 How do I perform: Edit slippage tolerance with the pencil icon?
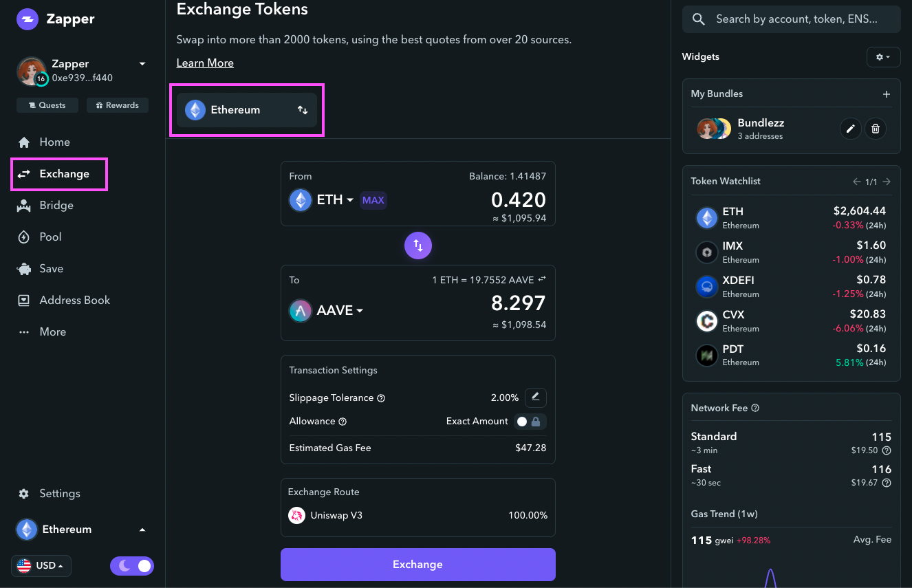point(536,398)
